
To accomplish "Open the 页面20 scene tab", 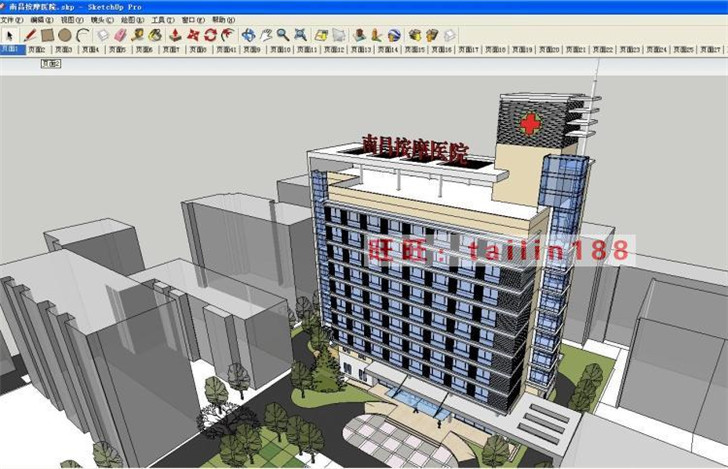I will pos(549,49).
